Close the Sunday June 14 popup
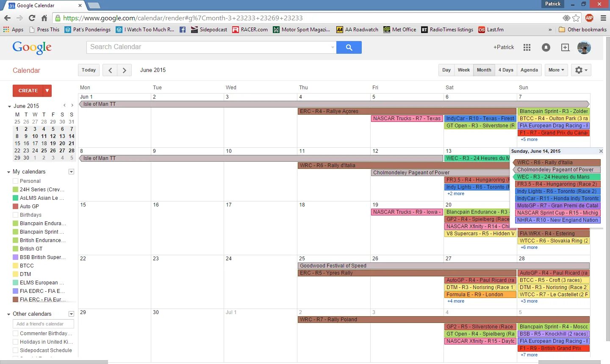Screen dimensions: 610x364 pyautogui.click(x=601, y=151)
